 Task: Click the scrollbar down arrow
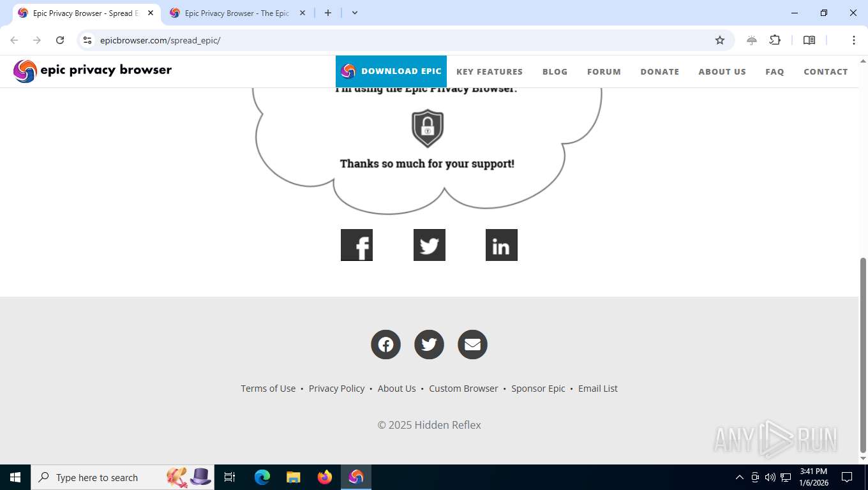point(864,458)
